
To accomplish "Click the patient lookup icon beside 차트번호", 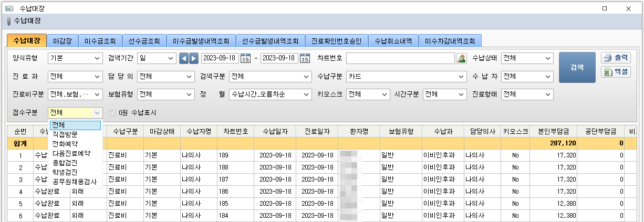I will [x=461, y=58].
